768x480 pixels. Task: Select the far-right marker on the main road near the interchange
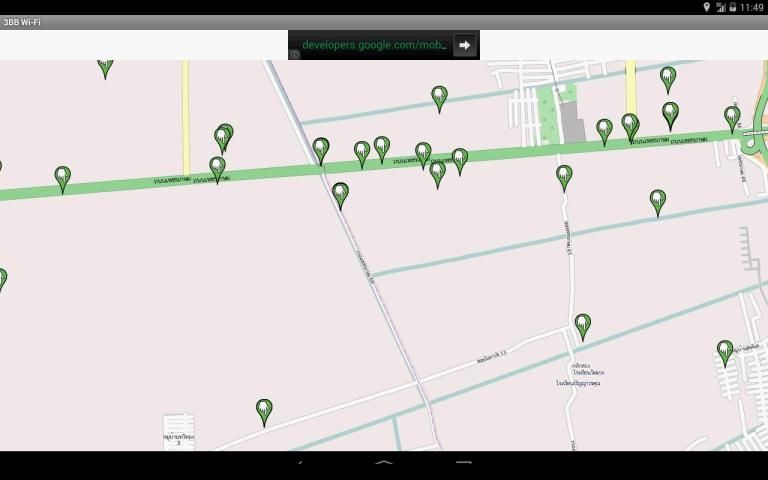pyautogui.click(x=733, y=118)
